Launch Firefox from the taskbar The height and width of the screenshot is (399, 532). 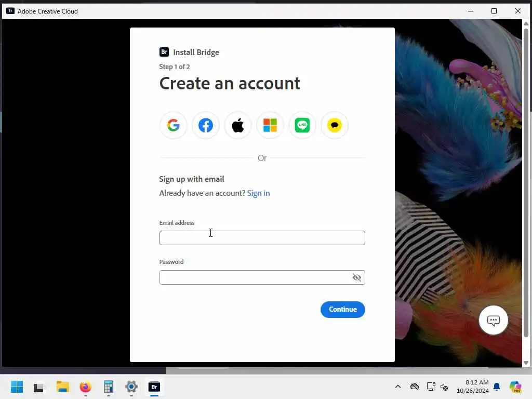(86, 387)
